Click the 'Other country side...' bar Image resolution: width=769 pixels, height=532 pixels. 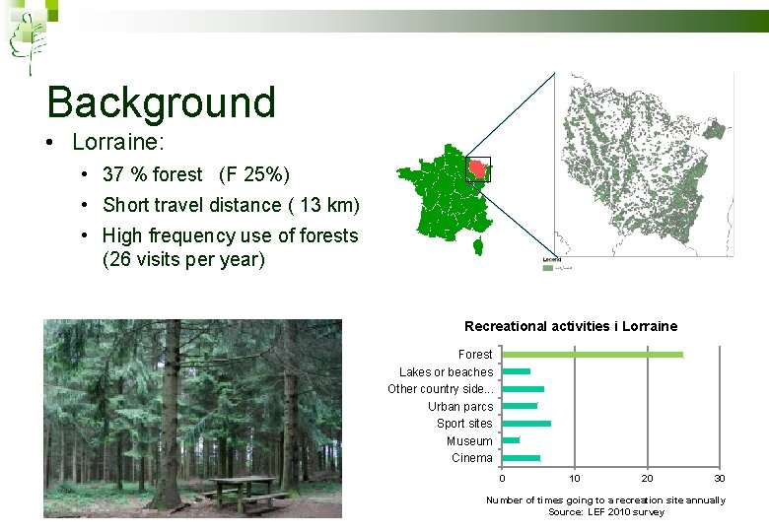(x=523, y=389)
